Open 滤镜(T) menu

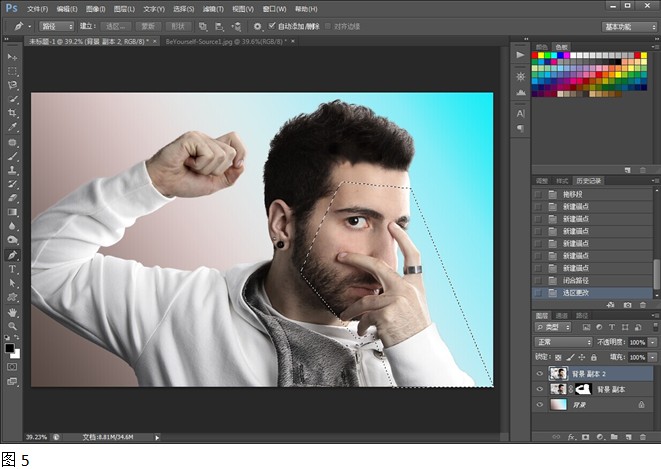213,9
